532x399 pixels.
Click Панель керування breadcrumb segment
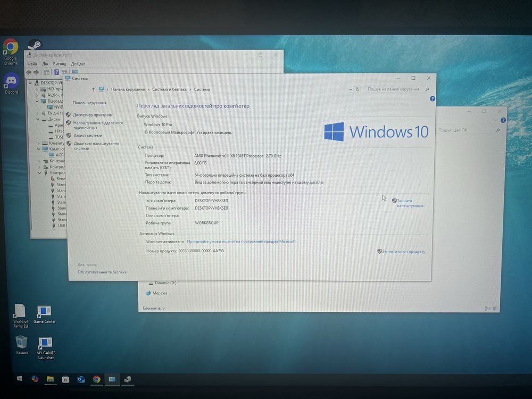(128, 89)
